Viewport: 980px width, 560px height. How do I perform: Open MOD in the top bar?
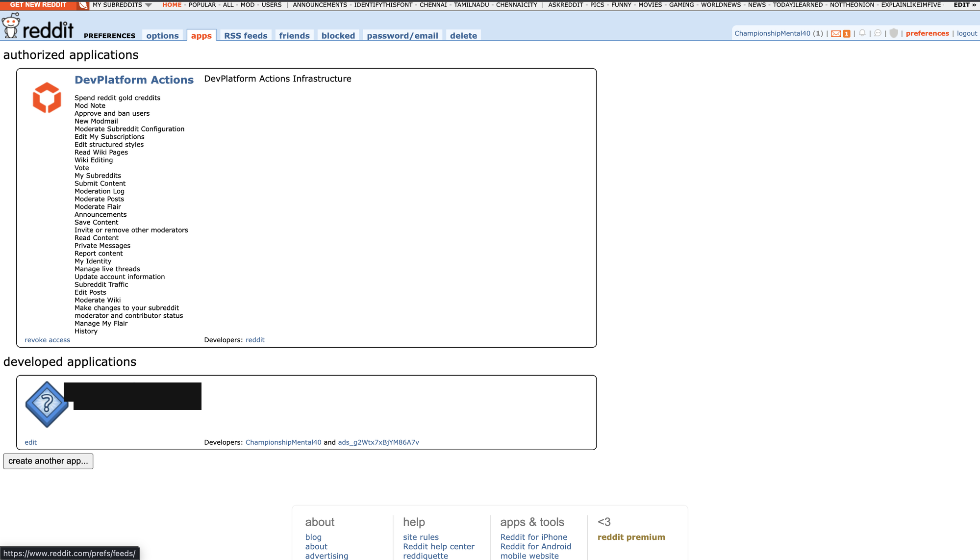click(x=248, y=5)
